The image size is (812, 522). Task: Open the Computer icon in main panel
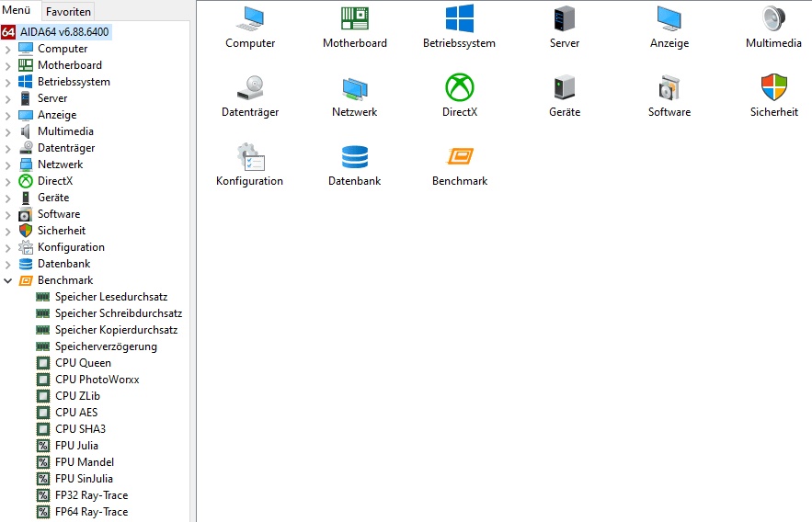coord(250,18)
